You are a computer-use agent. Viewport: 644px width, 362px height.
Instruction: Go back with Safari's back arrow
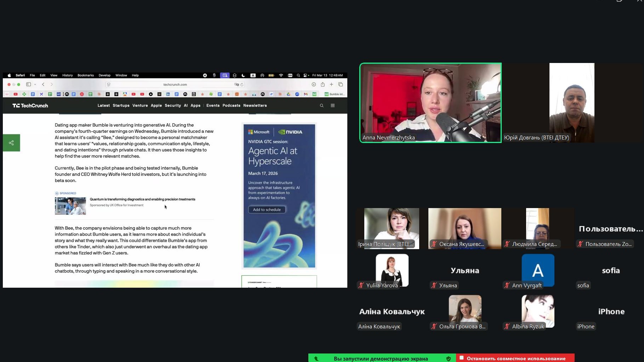(x=43, y=85)
